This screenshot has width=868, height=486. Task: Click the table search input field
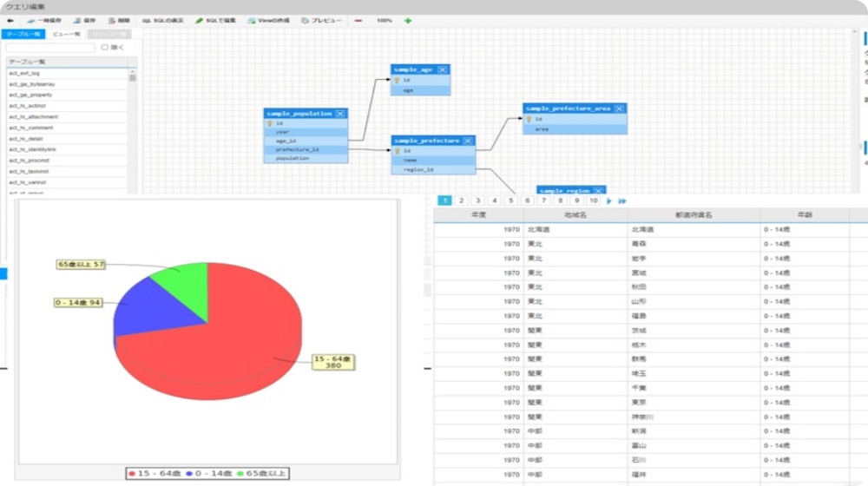50,48
